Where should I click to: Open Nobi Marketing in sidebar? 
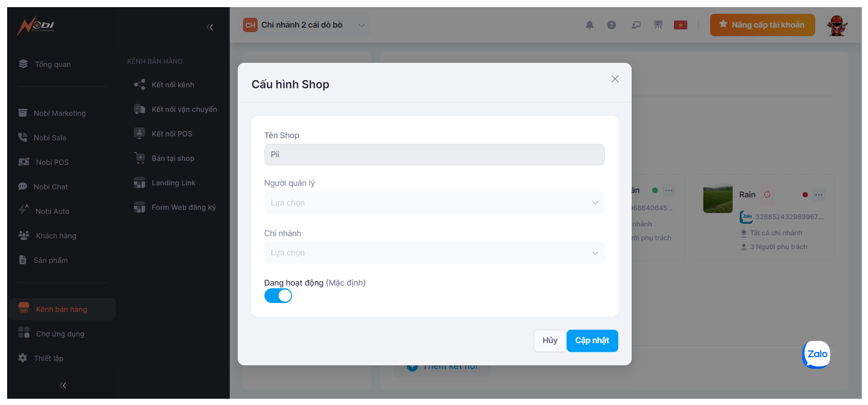(x=60, y=113)
